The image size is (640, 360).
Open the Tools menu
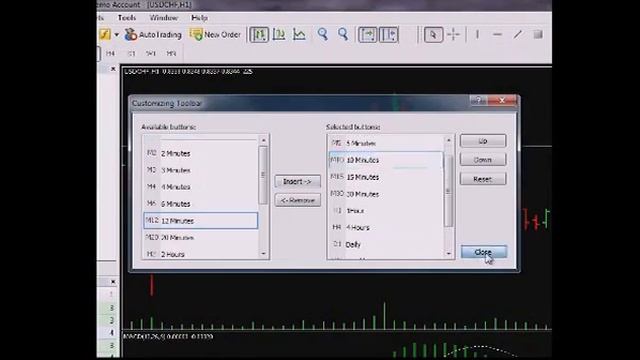coord(127,18)
